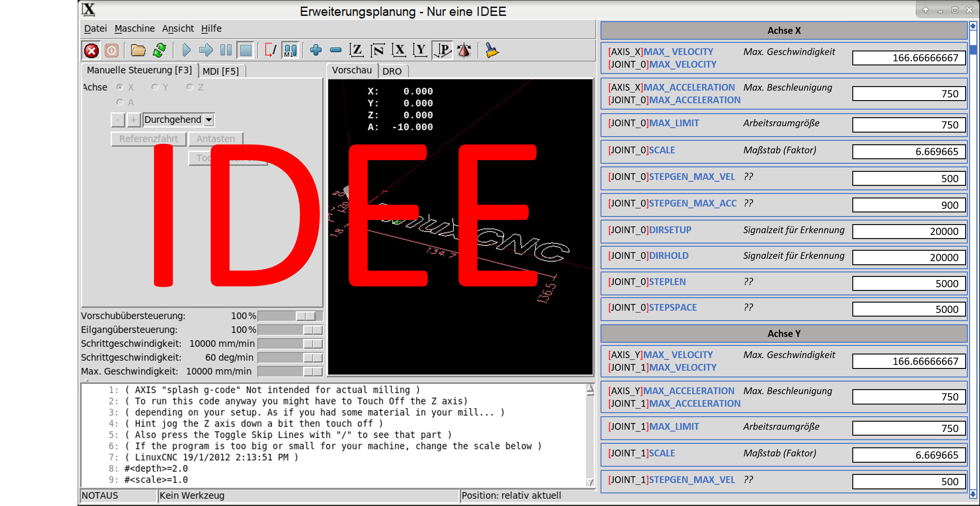Edit JOINT_1 STEPGEN_MAX_VEL value field
980x506 pixels.
909,482
